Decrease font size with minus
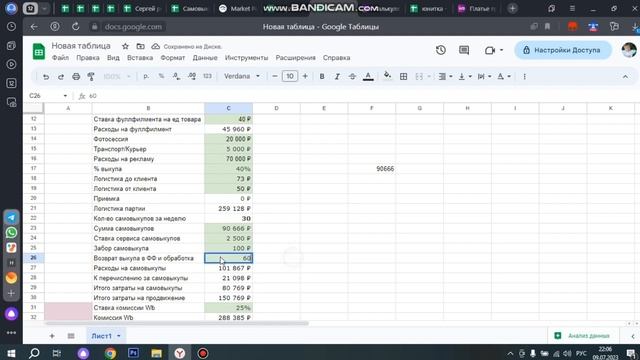 click(275, 76)
